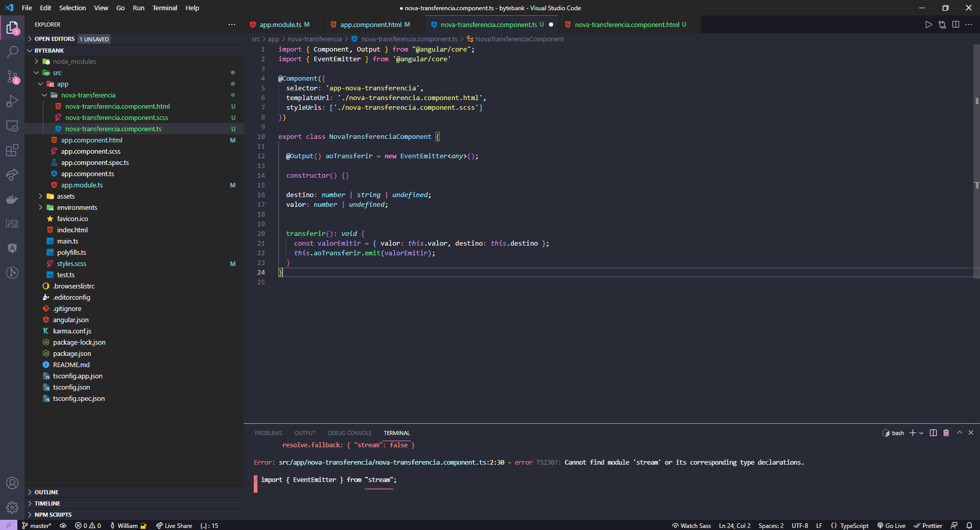Run the current file with play icon
980x530 pixels.
(x=928, y=25)
